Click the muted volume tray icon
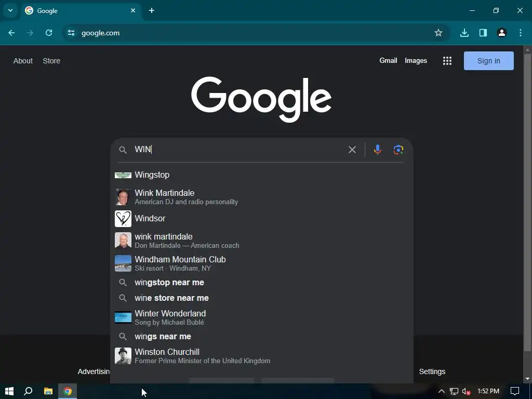Image resolution: width=532 pixels, height=399 pixels. [x=466, y=391]
